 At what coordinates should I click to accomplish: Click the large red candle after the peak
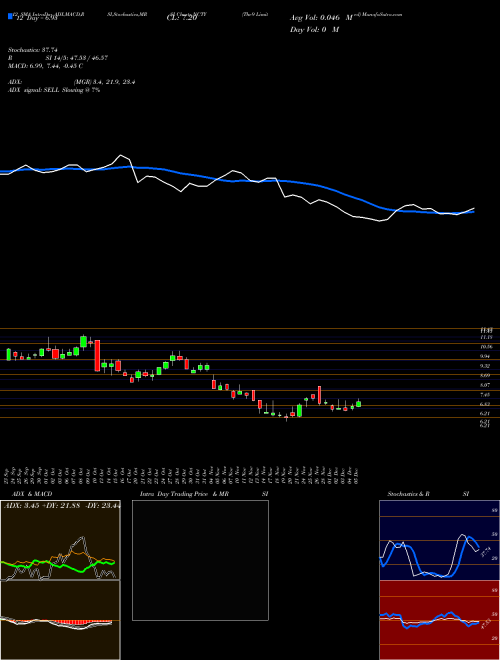97,356
